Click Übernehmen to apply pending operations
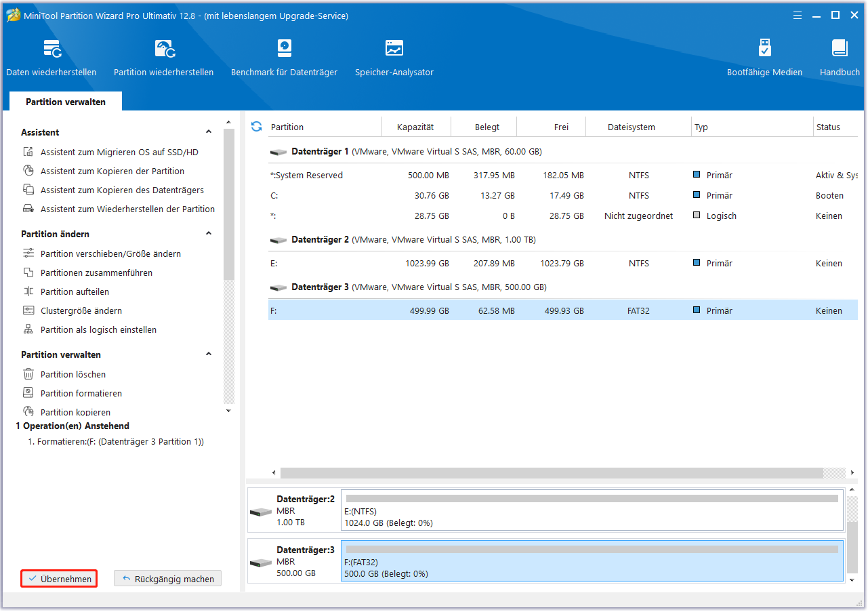Image resolution: width=868 pixels, height=612 pixels. tap(60, 579)
